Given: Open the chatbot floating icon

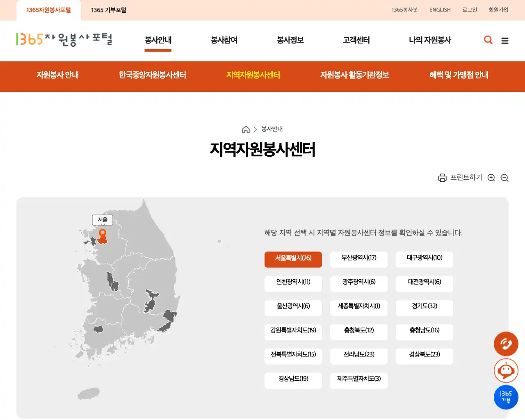Looking at the screenshot, I should (506, 370).
